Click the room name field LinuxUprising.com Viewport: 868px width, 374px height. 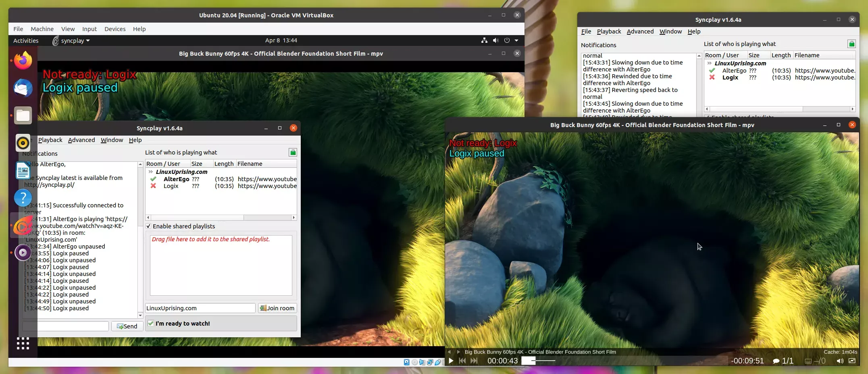click(200, 308)
